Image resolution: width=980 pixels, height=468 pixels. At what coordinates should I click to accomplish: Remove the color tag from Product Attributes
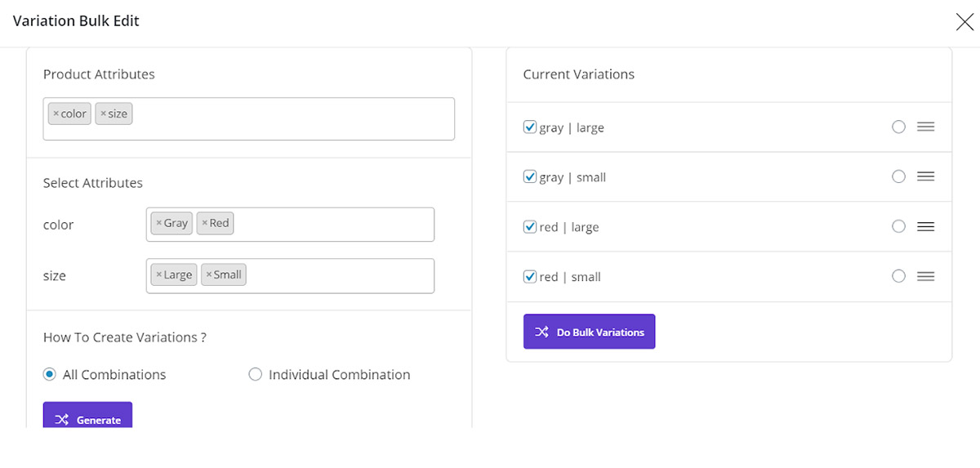coord(56,114)
